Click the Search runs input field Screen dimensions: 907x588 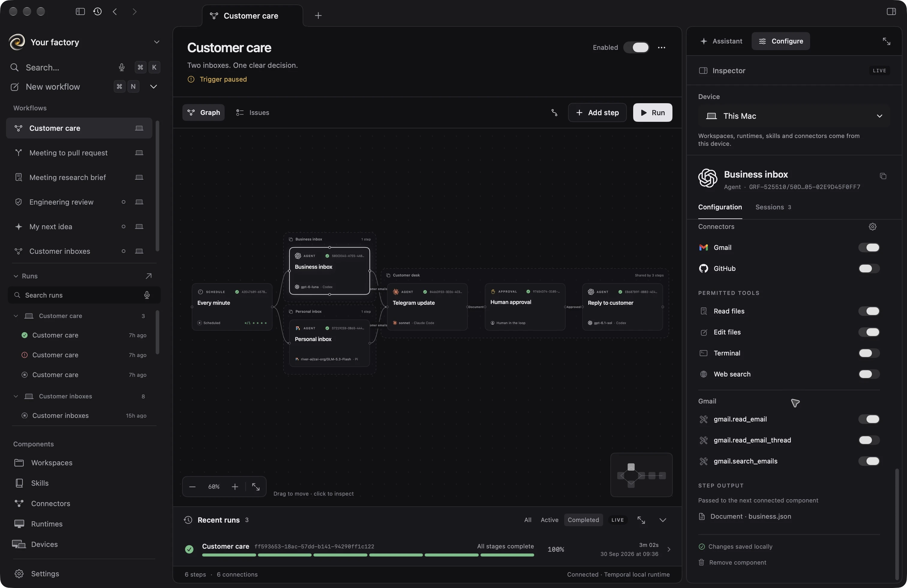[x=84, y=295]
